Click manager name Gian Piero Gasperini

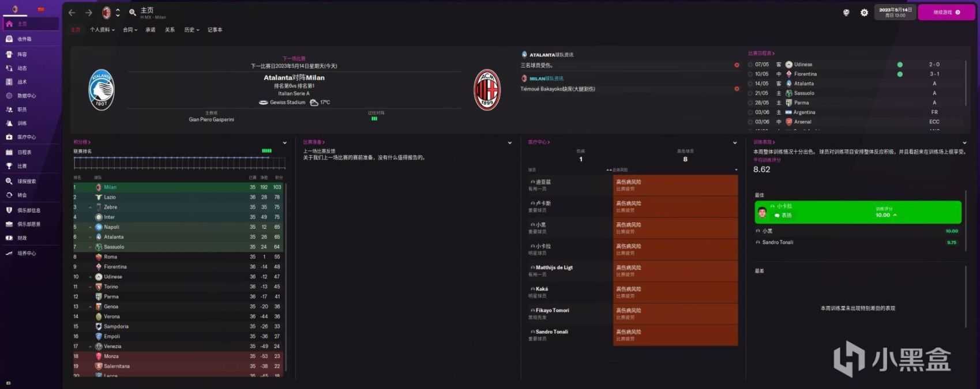click(211, 120)
